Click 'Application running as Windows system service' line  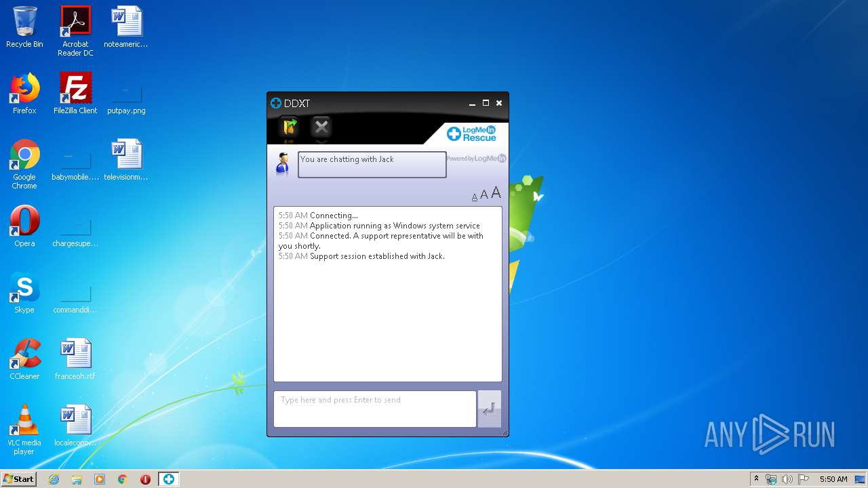click(395, 226)
